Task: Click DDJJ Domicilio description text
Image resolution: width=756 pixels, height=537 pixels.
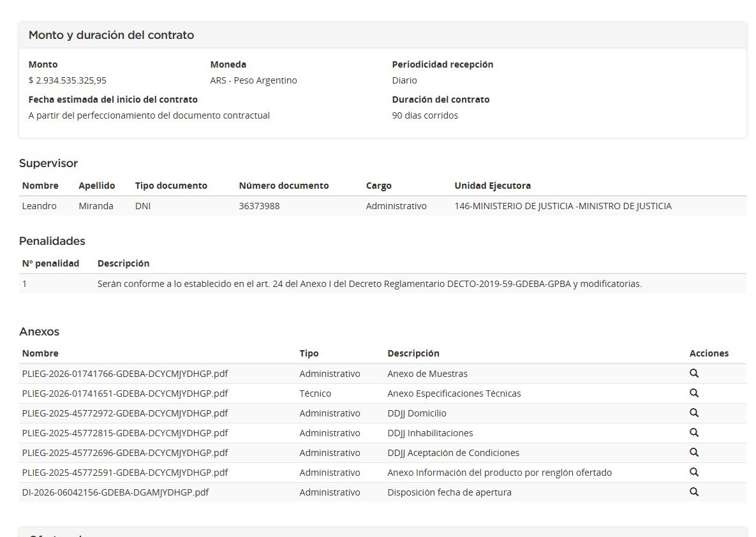Action: point(417,413)
